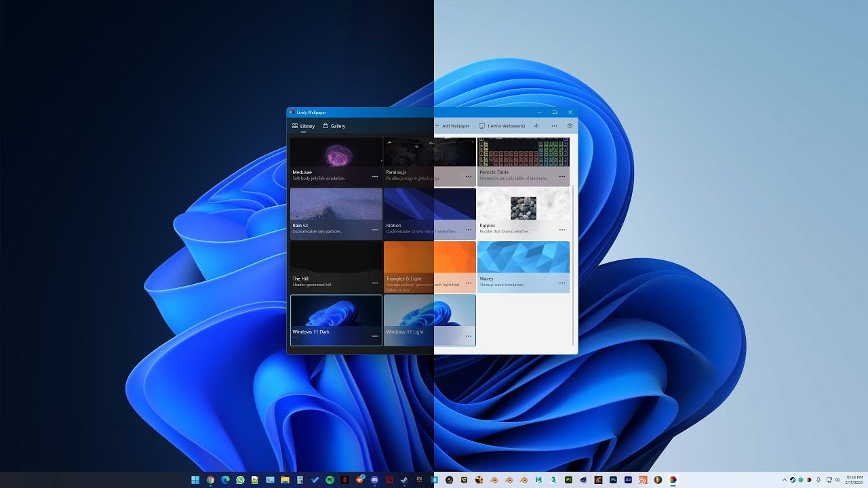
Task: Open Discord from the taskbar
Action: click(375, 480)
